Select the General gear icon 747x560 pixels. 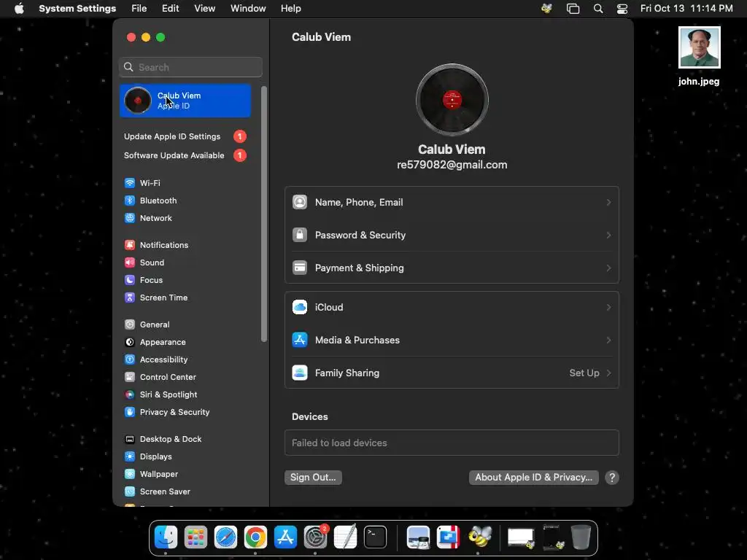point(130,324)
